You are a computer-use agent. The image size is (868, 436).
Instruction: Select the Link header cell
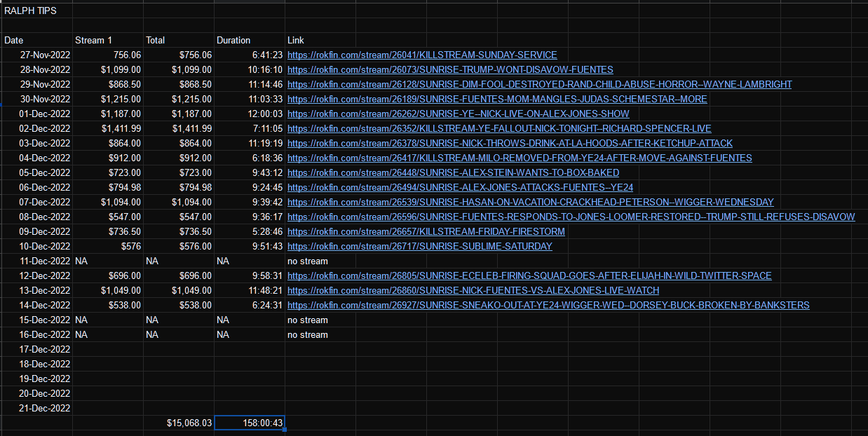coord(576,40)
